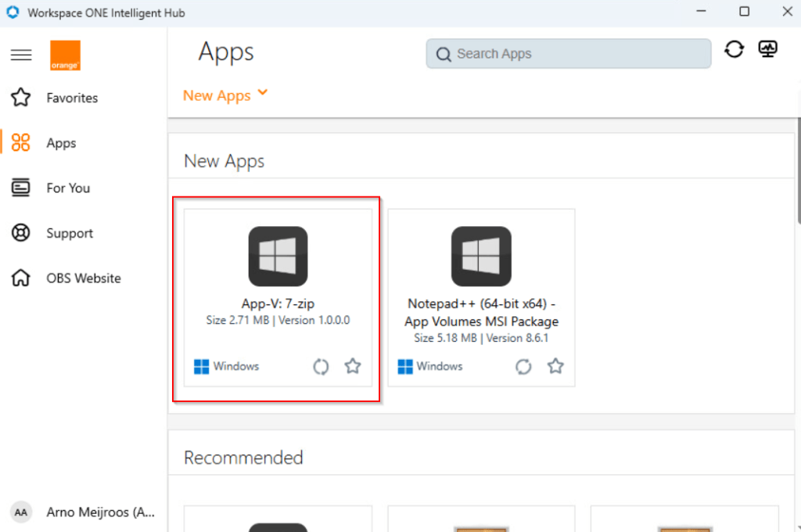This screenshot has height=532, width=801.
Task: Click the Orange company logo
Action: (x=65, y=56)
